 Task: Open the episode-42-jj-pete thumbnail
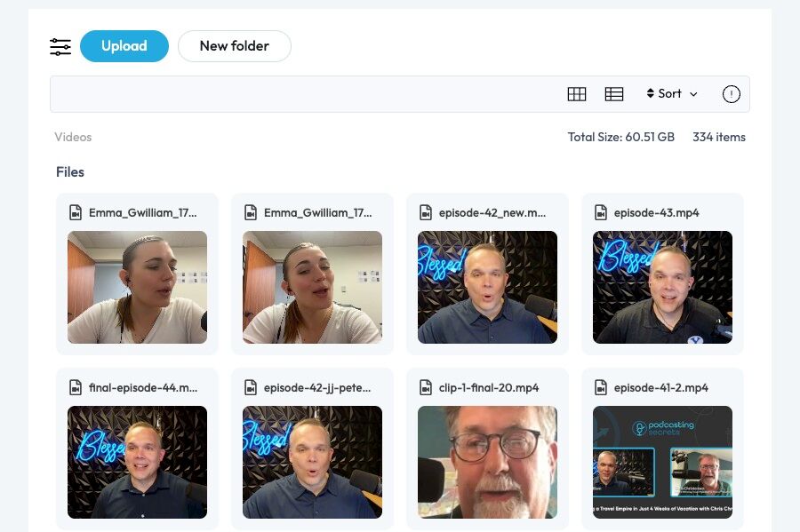coord(312,462)
